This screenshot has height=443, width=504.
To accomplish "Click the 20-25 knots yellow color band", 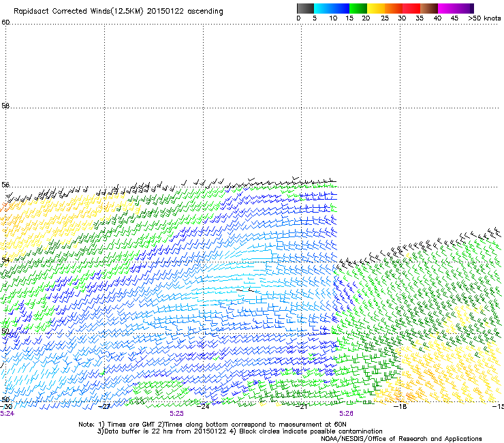I will [x=376, y=8].
